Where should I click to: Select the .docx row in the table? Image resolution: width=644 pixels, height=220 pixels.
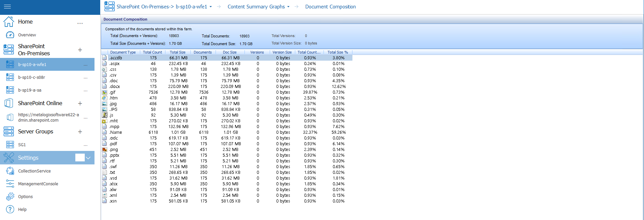(x=115, y=87)
